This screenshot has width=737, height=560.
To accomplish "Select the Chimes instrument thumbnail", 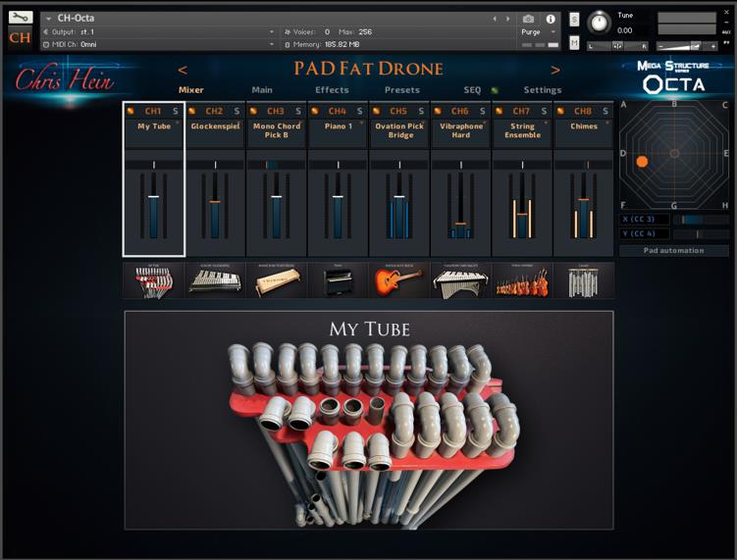I will [583, 280].
